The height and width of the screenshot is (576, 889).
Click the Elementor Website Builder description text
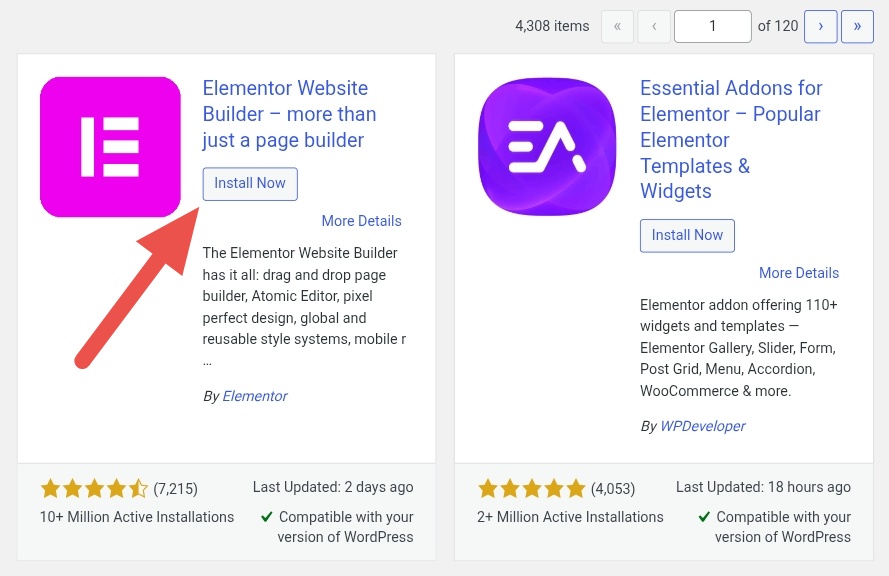tap(304, 307)
